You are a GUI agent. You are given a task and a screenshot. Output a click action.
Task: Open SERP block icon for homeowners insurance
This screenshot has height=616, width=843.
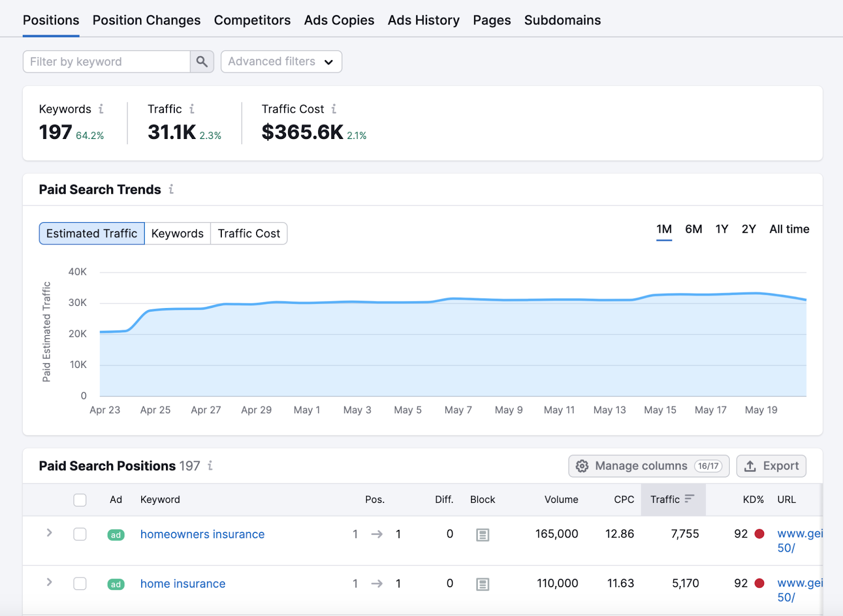[483, 535]
